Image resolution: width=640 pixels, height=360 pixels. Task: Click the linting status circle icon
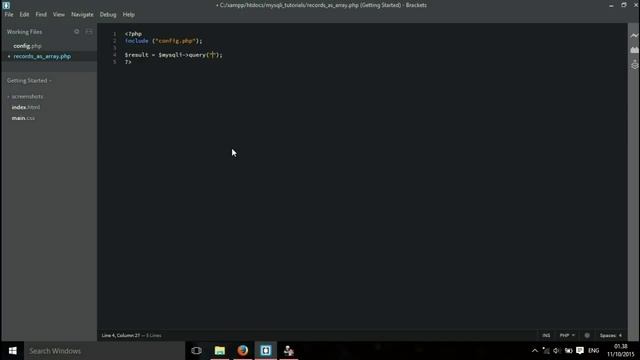(587, 336)
